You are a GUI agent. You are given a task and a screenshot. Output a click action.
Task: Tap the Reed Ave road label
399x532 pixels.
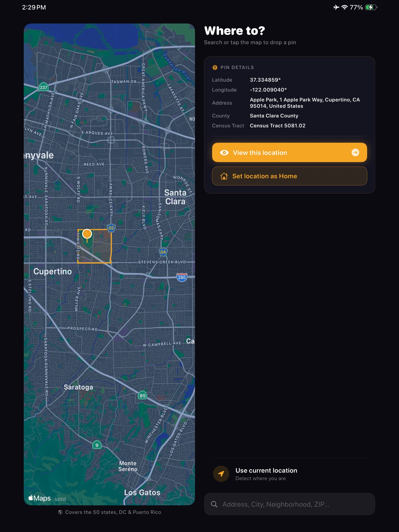click(x=94, y=164)
